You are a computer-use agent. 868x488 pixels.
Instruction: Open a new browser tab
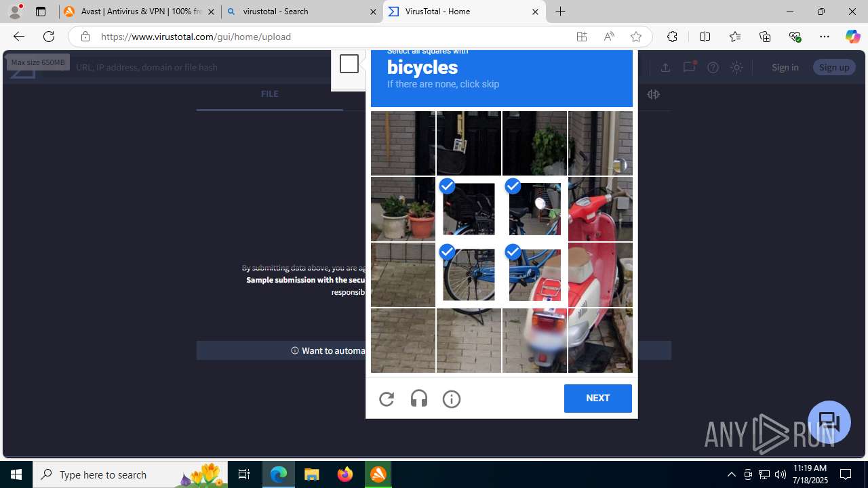[561, 12]
